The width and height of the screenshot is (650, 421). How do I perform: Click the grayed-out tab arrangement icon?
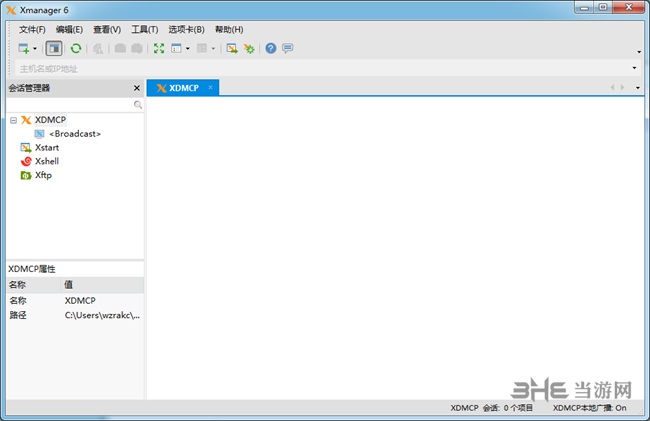point(202,48)
